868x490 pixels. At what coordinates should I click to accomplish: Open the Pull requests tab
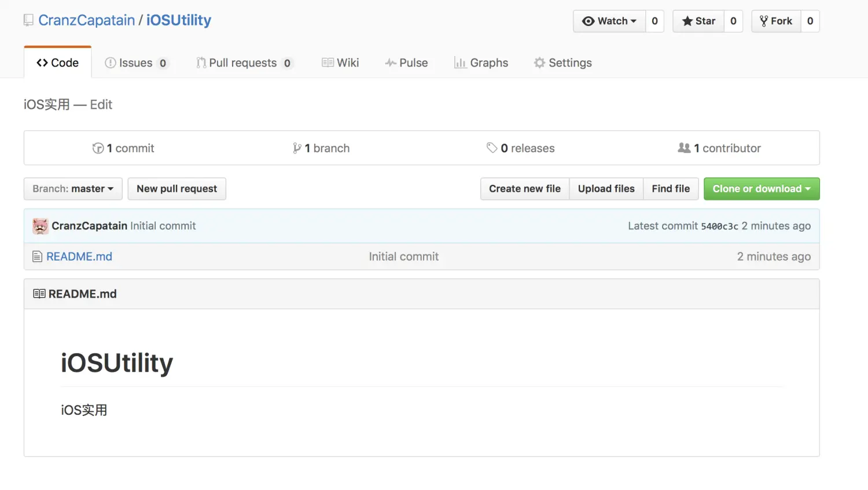[244, 63]
